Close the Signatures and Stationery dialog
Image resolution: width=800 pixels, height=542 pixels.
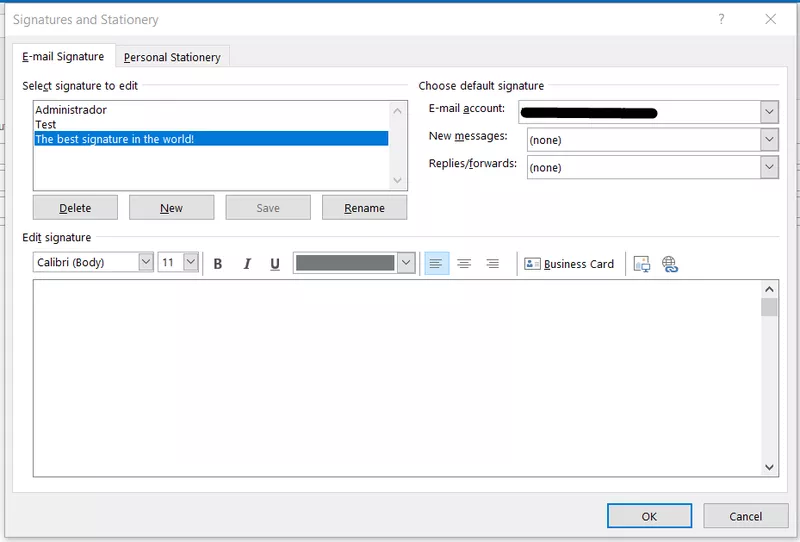pyautogui.click(x=770, y=19)
